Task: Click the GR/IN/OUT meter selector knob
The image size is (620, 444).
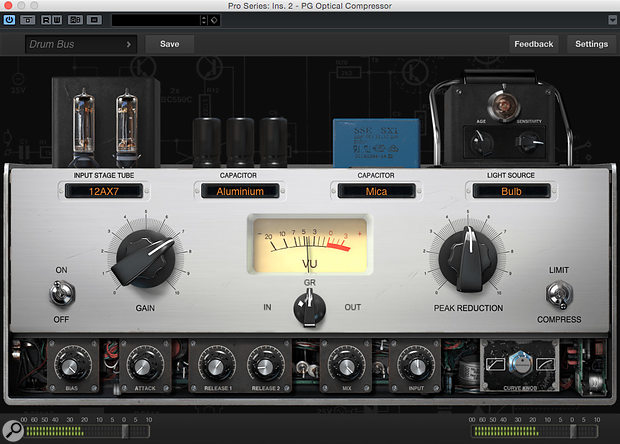Action: 309,308
